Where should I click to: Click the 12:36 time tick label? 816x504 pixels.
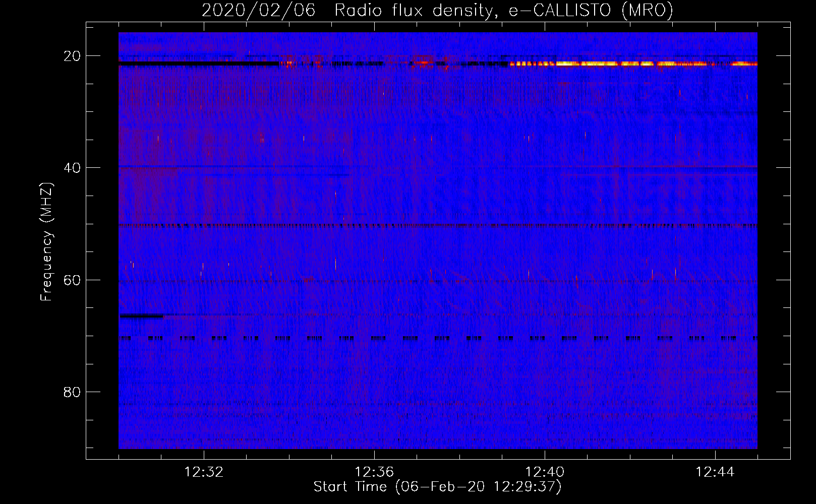374,472
